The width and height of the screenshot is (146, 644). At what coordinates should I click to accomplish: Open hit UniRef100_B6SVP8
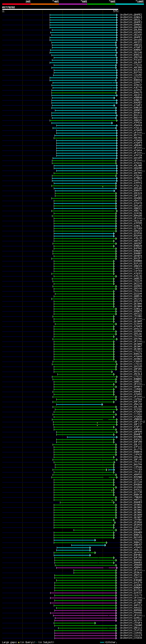[x=131, y=537]
